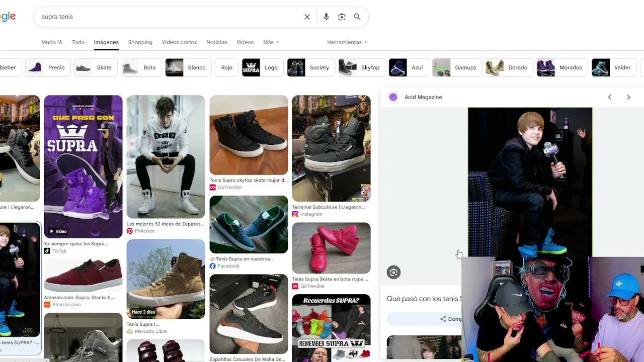The width and height of the screenshot is (644, 362).
Task: Open black Supra skytop GoTrendier image
Action: coord(249,135)
